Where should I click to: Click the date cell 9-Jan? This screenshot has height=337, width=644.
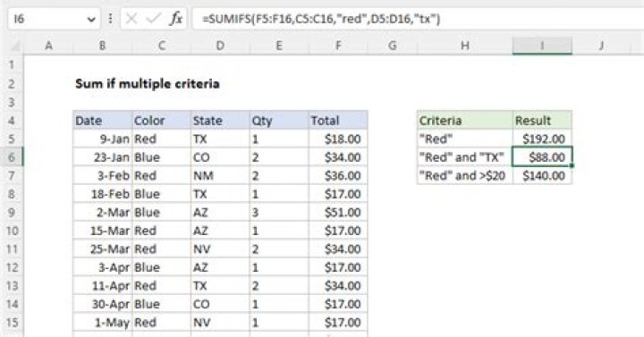(103, 139)
